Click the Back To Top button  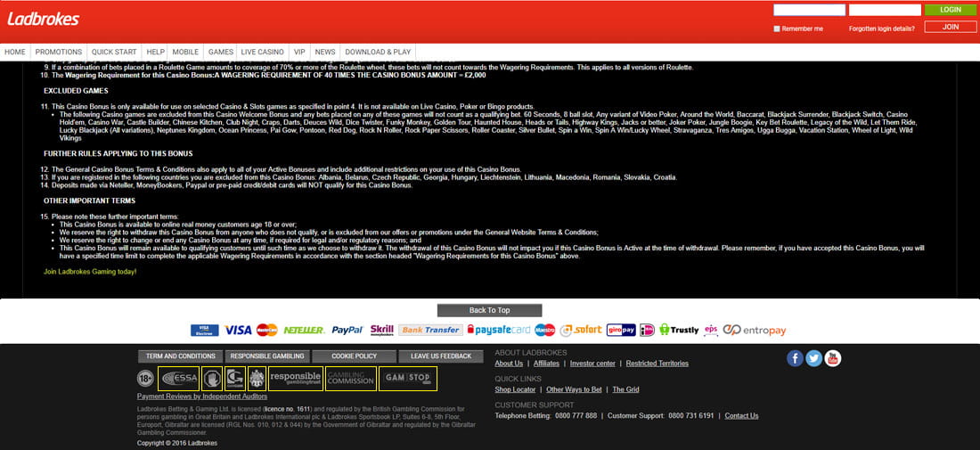tap(489, 310)
